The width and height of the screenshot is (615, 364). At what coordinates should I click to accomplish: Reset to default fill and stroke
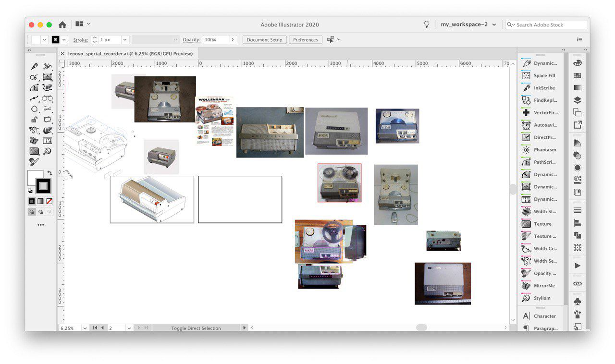[30, 191]
